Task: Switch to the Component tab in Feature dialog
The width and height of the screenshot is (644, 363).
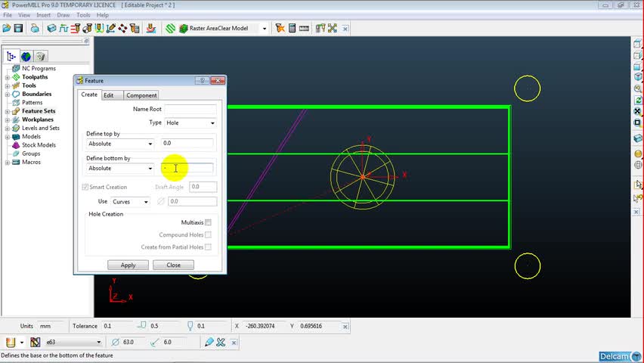Action: (141, 95)
